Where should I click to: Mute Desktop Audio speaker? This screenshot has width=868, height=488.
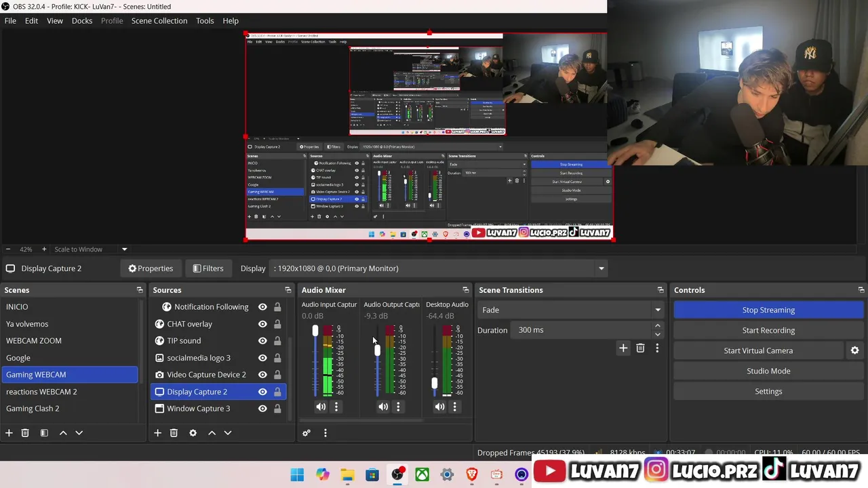click(440, 407)
